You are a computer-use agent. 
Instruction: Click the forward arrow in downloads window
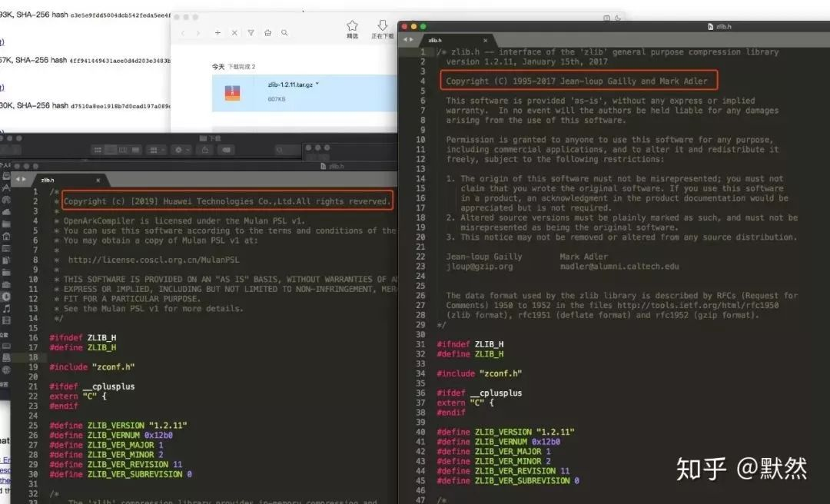[198, 33]
